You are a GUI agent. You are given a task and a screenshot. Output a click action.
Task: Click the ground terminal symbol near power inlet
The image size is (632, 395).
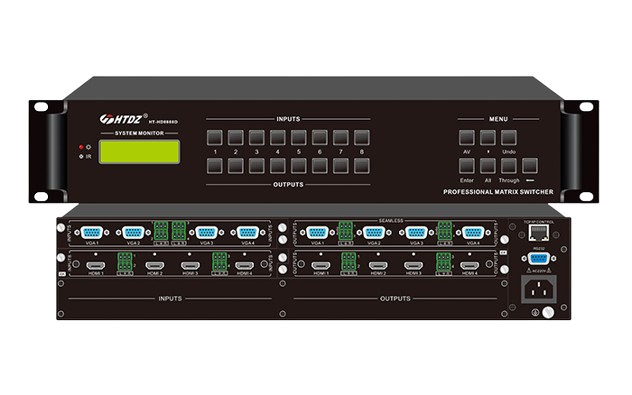point(536,312)
